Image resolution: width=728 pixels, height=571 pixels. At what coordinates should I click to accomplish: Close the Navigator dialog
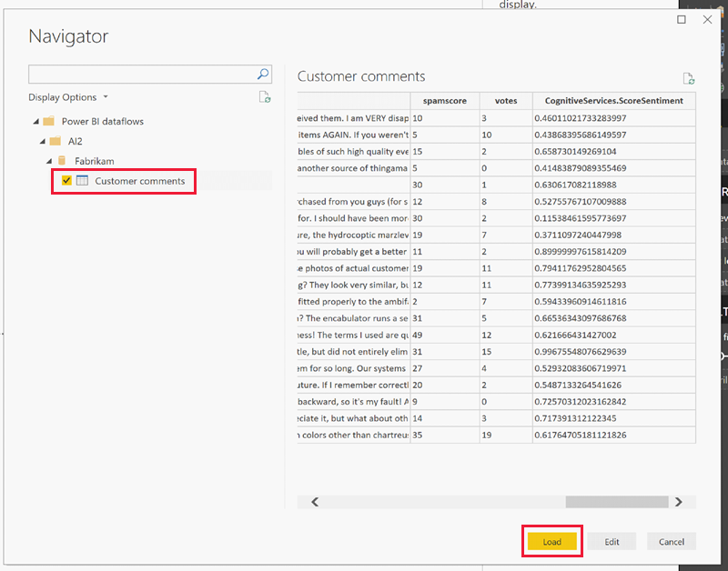point(707,19)
